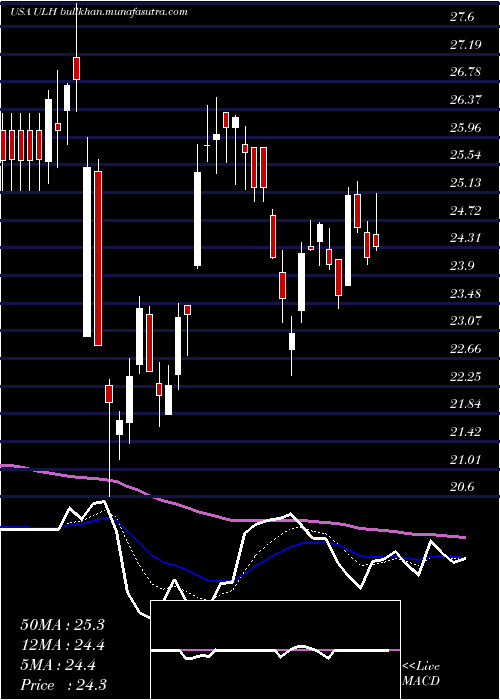Click the tallest white candlestick near the chart's left

87,251
